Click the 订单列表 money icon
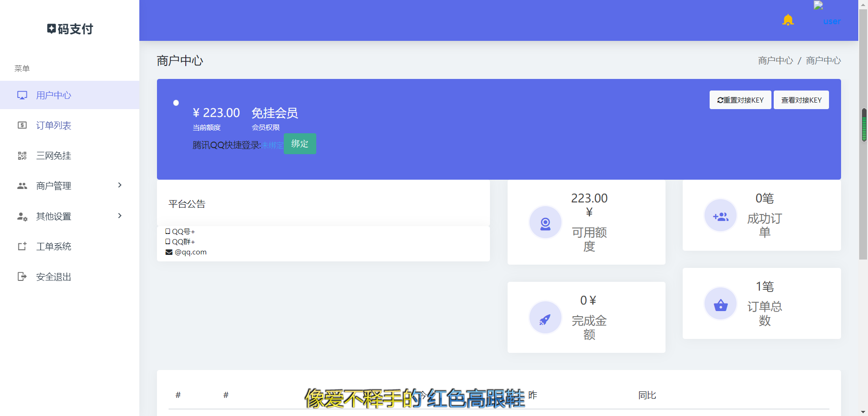Viewport: 868px width, 416px height. tap(22, 125)
